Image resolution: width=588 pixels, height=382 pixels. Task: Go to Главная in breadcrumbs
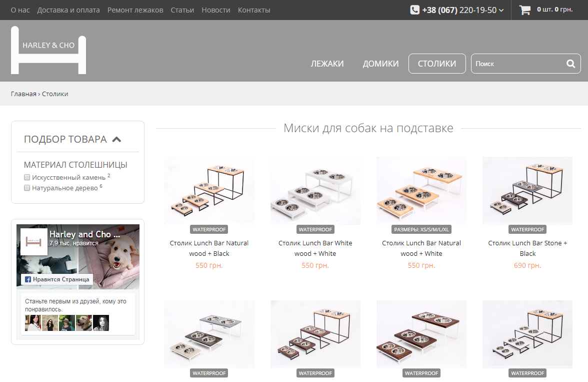coord(23,94)
